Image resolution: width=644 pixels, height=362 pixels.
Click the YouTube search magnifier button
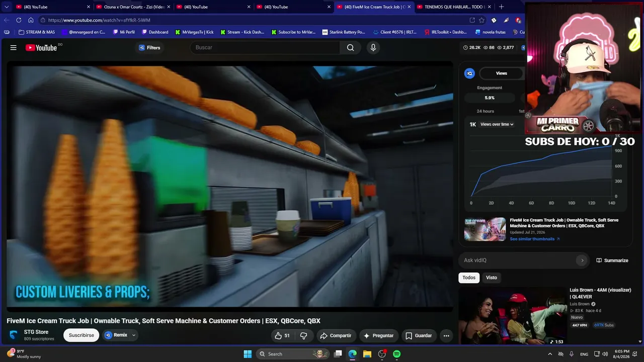(x=351, y=48)
